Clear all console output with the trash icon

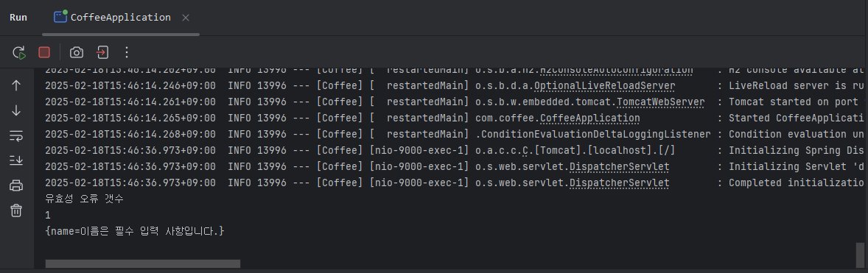coord(16,210)
